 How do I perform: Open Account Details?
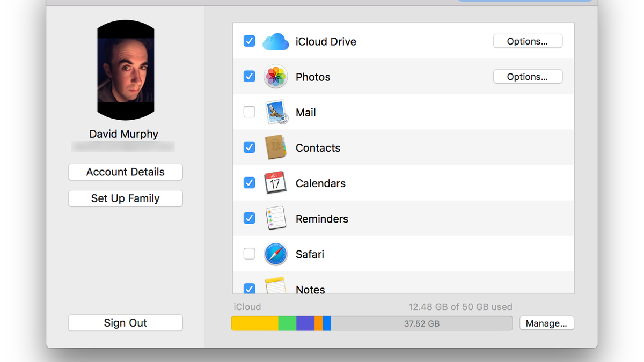[126, 172]
